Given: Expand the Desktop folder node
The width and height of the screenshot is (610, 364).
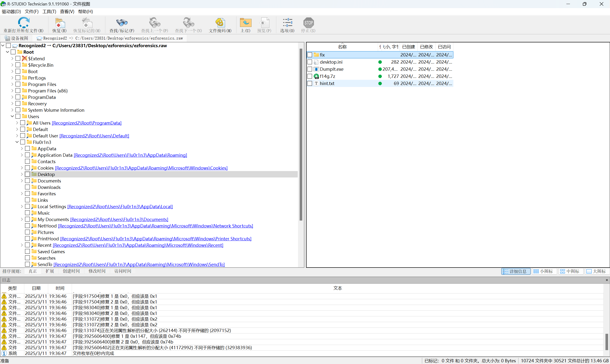Looking at the screenshot, I should 22,174.
